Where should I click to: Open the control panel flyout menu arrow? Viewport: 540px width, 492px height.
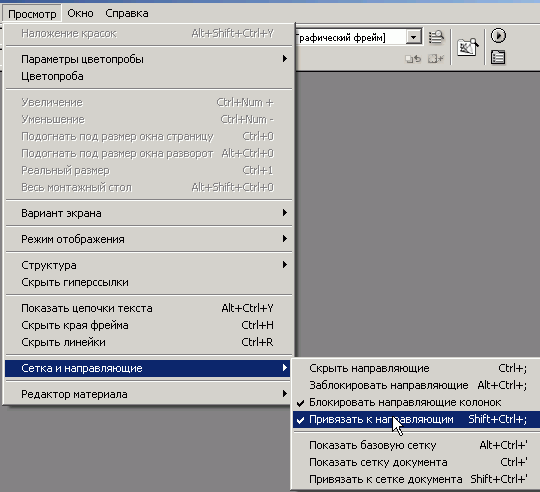(x=498, y=35)
